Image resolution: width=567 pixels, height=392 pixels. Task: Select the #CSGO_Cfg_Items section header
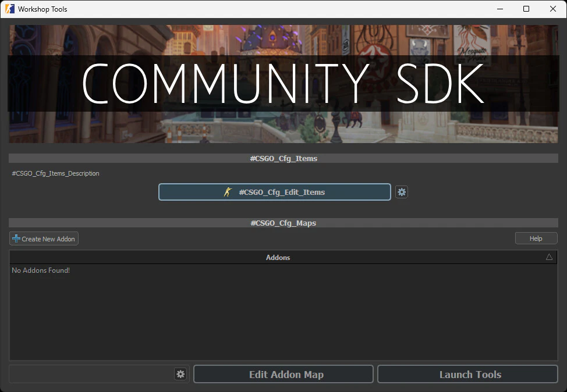(x=283, y=158)
